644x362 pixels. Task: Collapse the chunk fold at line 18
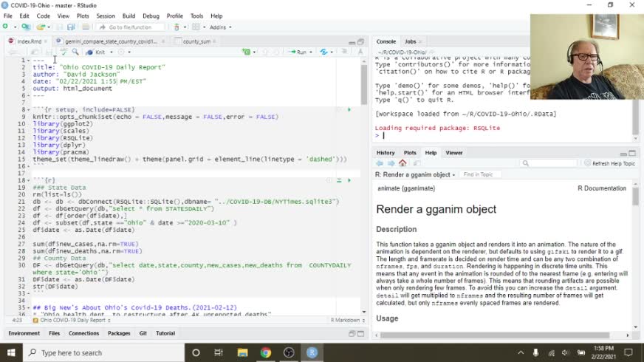(x=28, y=180)
